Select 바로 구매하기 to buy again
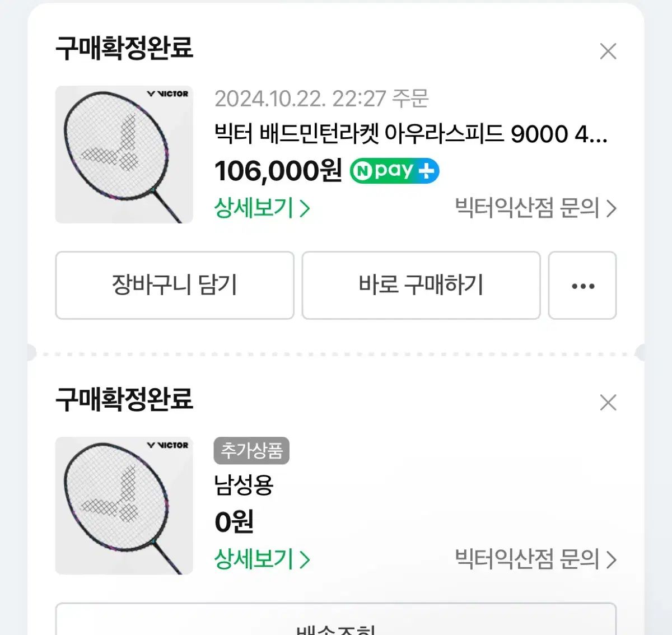This screenshot has width=672, height=635. (421, 286)
